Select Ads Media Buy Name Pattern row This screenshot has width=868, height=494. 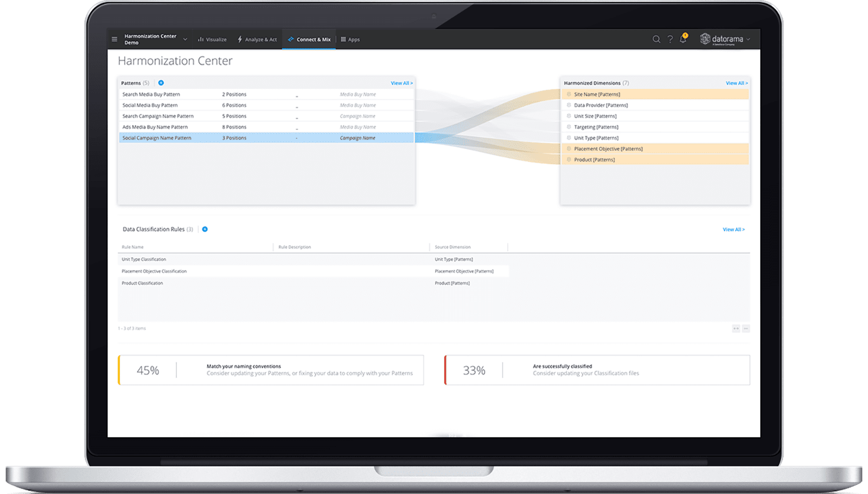click(266, 127)
